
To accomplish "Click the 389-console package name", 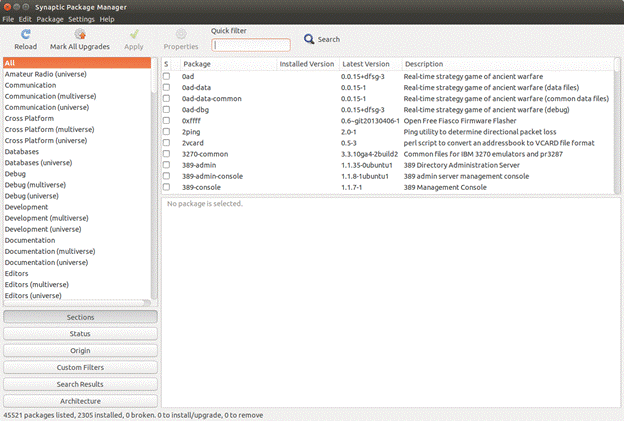I will (201, 187).
